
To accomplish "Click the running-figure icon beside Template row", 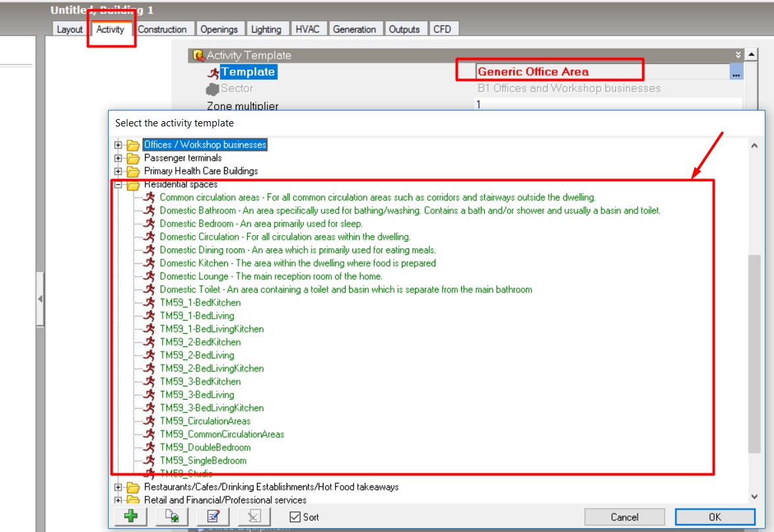I will (x=213, y=72).
